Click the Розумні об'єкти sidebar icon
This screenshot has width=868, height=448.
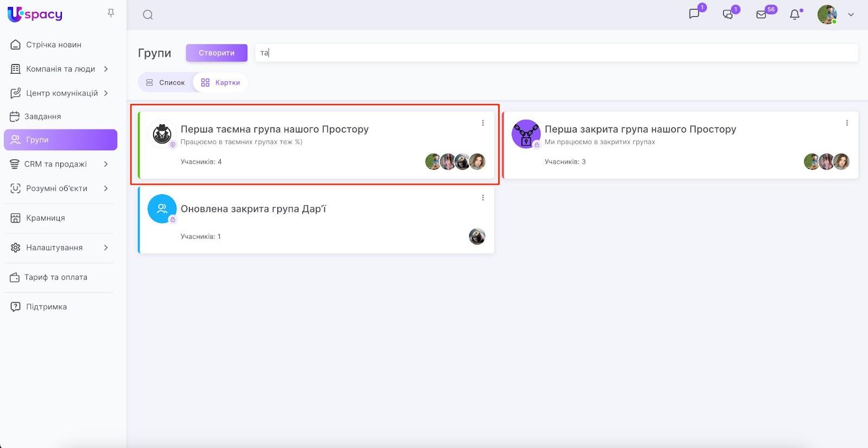(x=16, y=188)
